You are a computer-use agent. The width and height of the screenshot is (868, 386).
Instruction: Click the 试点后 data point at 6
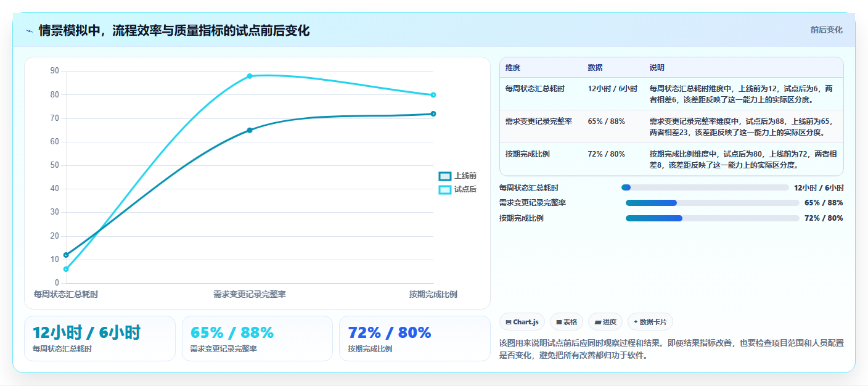(x=66, y=269)
